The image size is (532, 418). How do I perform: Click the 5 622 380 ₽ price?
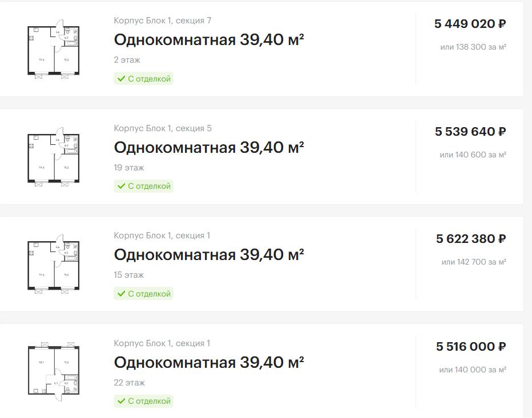pyautogui.click(x=471, y=239)
